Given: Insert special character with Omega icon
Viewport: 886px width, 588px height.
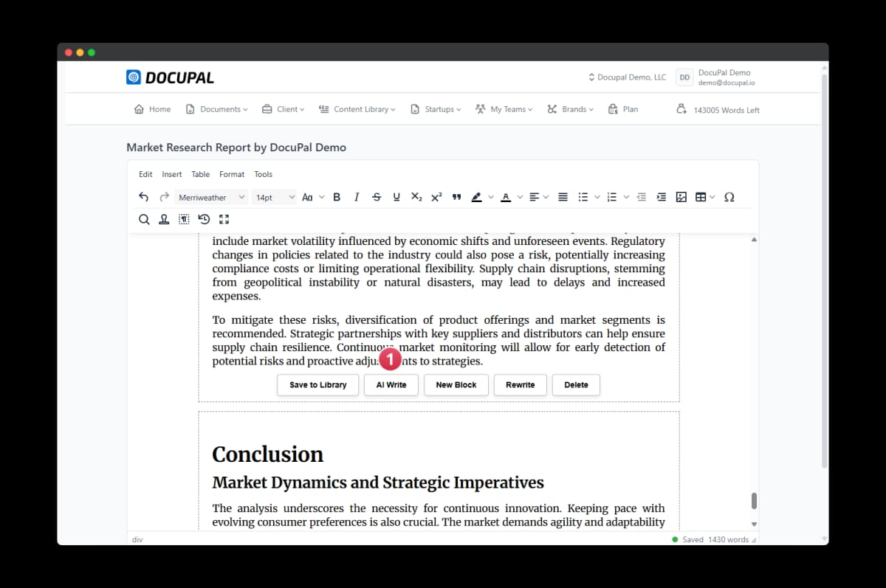Looking at the screenshot, I should pyautogui.click(x=729, y=197).
